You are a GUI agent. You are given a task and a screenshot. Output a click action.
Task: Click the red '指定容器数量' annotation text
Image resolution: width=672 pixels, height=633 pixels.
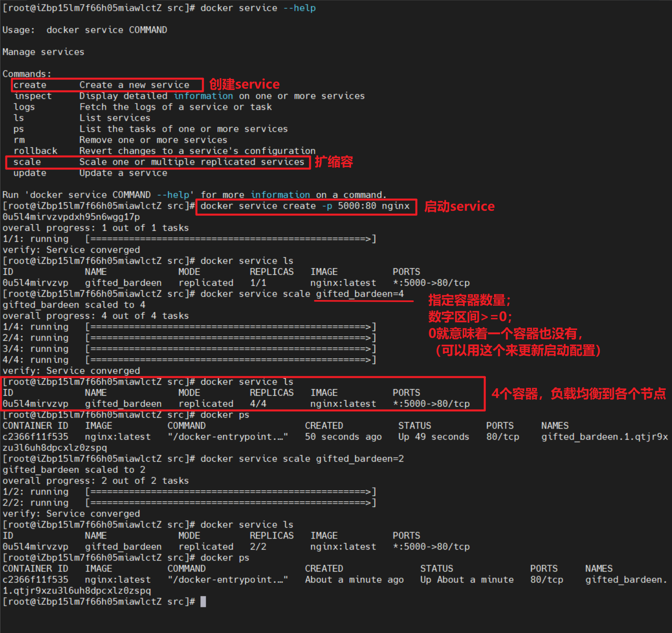[x=469, y=300]
